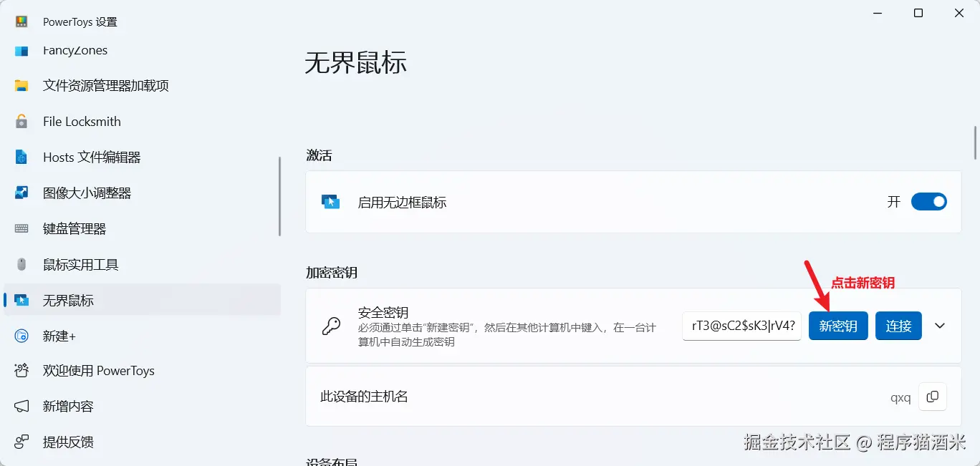Click the PowerToys app logo in title bar

(x=21, y=21)
